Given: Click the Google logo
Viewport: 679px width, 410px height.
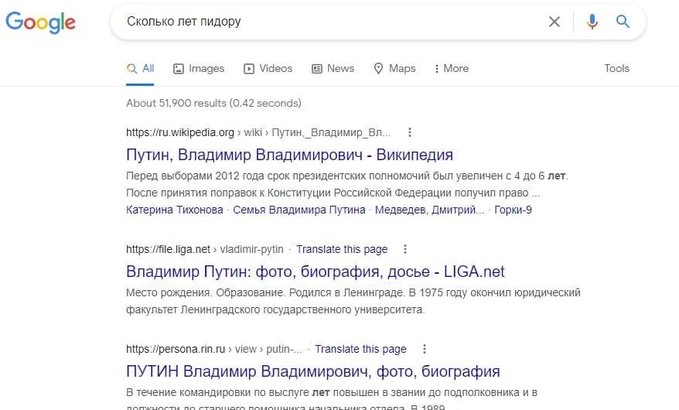Looking at the screenshot, I should pyautogui.click(x=41, y=22).
